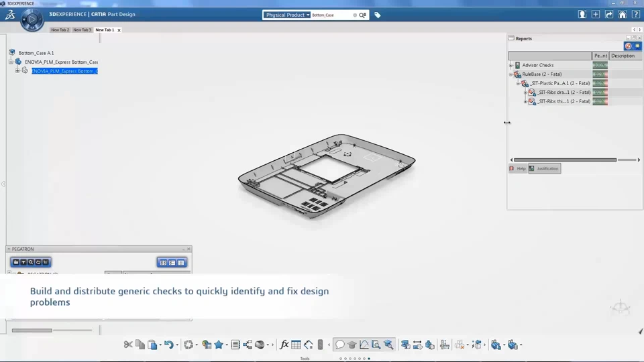Open the blue star Favorites tool
This screenshot has height=362, width=644.
pos(219,345)
